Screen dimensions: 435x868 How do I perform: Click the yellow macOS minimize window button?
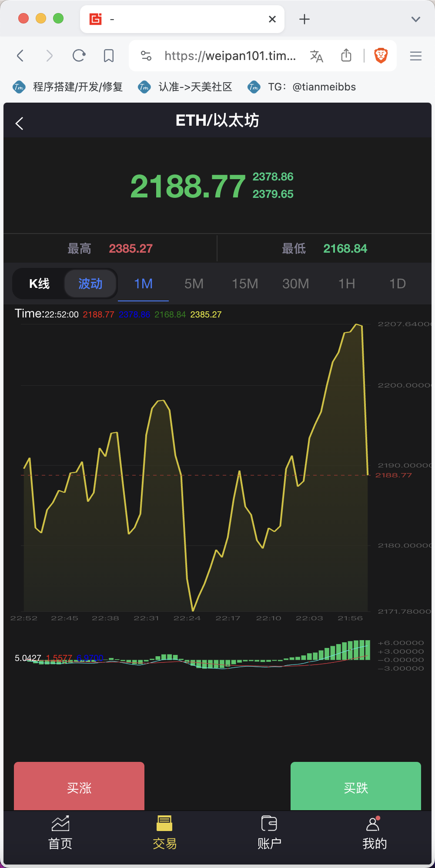pos(41,18)
